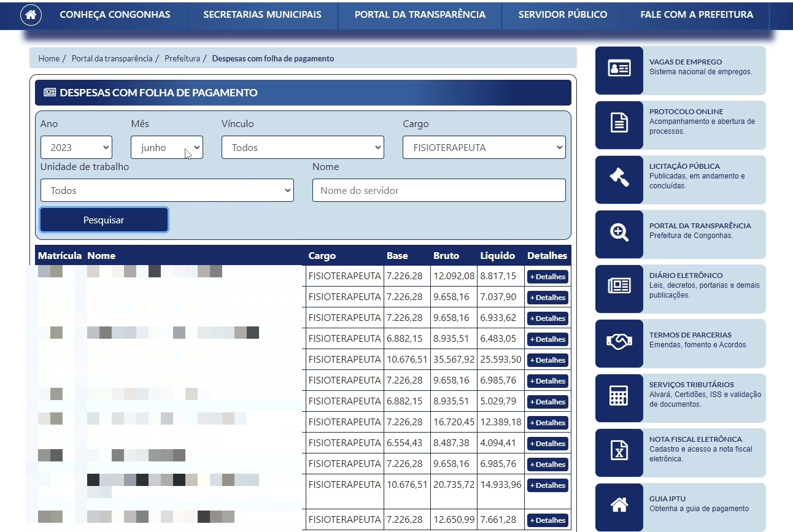Image resolution: width=793 pixels, height=532 pixels.
Task: Click Protocolo Online link text
Action: click(686, 112)
